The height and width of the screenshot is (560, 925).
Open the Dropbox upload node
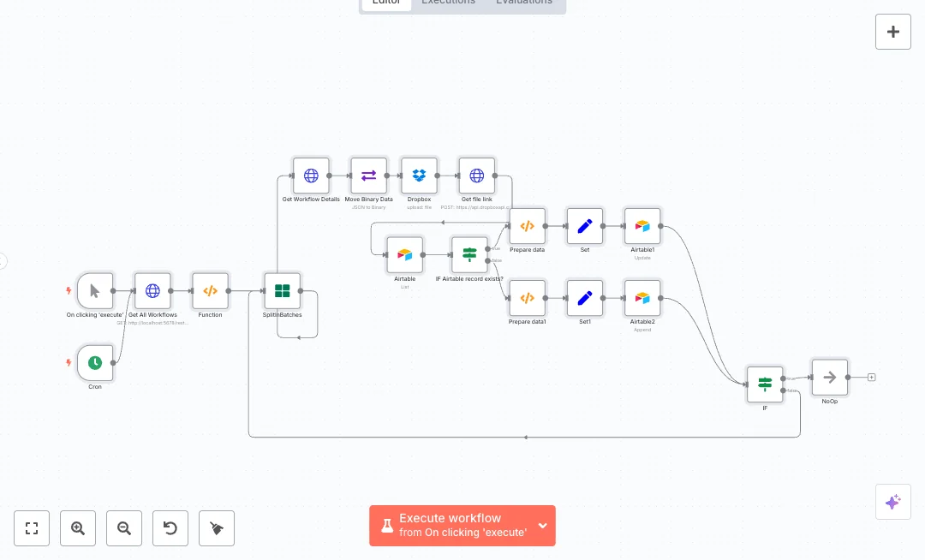click(x=419, y=176)
